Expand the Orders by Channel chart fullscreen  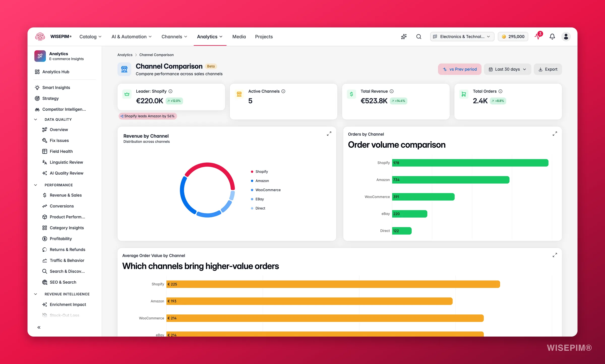(x=555, y=134)
